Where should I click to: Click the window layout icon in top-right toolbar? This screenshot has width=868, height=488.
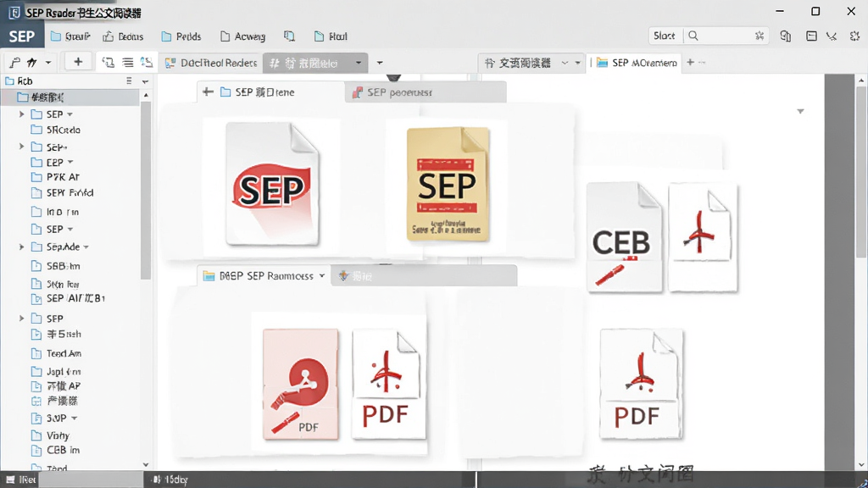pyautogui.click(x=811, y=36)
